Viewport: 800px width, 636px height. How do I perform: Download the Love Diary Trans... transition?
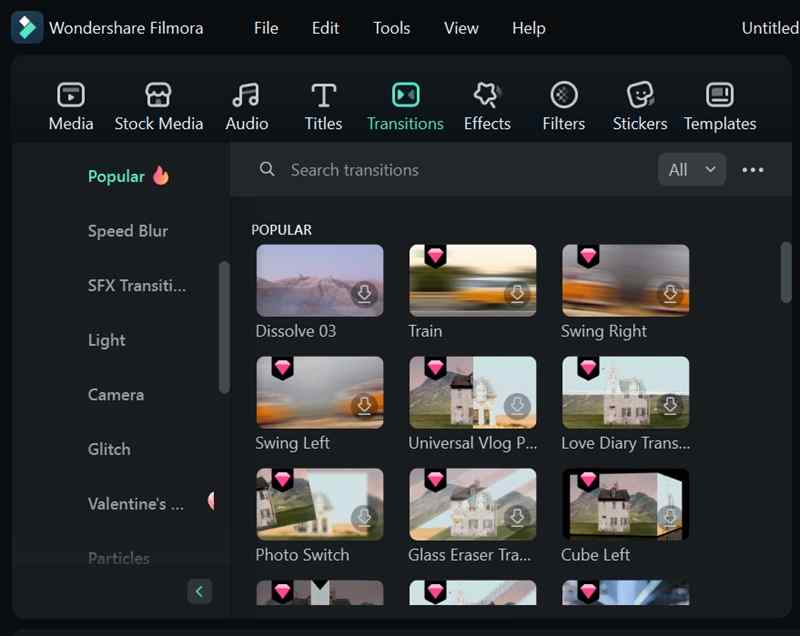click(670, 406)
